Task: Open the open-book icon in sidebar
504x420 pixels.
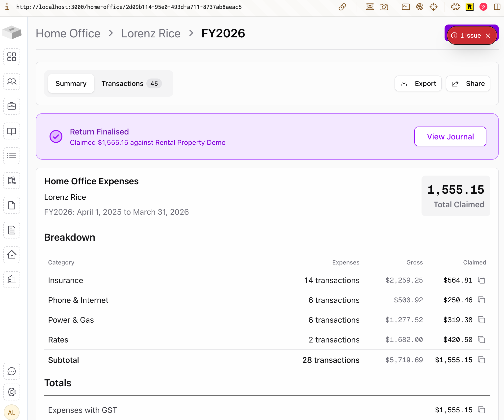Action: (x=12, y=131)
